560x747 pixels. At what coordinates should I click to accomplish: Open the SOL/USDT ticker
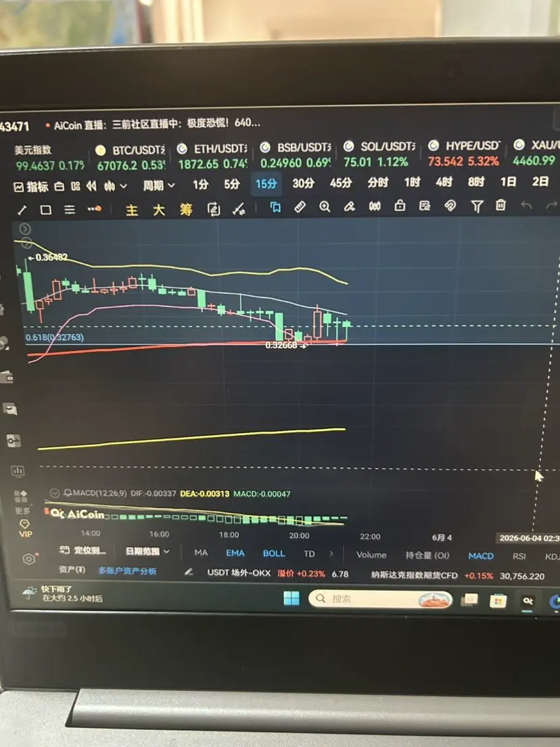click(379, 154)
